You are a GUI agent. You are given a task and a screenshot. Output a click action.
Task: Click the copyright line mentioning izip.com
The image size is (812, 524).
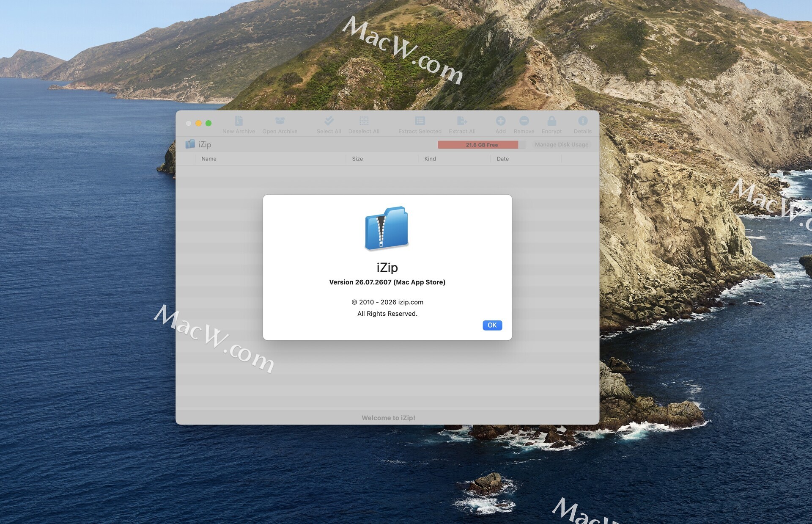click(x=387, y=302)
